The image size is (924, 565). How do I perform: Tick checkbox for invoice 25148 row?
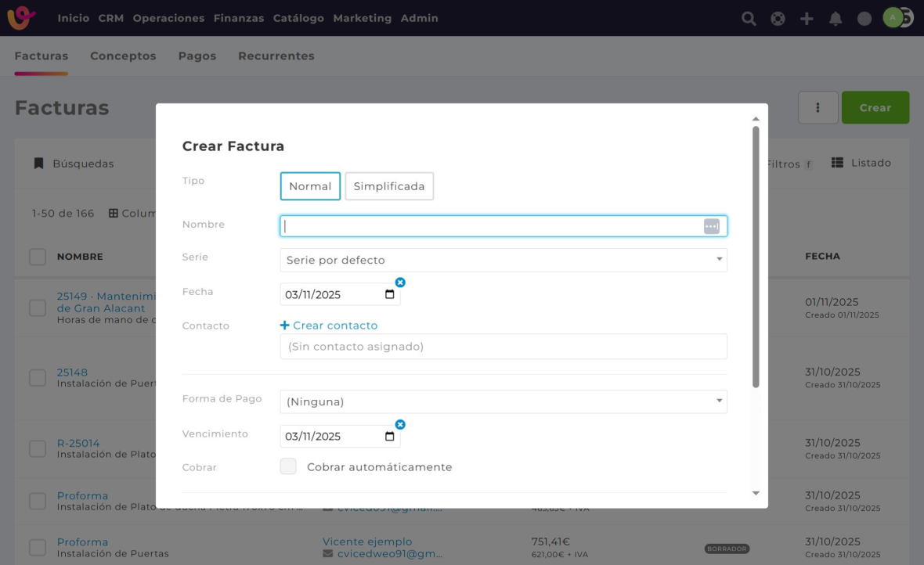click(38, 378)
